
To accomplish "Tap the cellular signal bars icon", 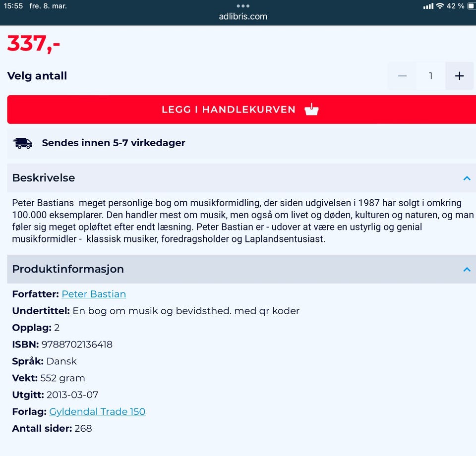I will (x=428, y=6).
